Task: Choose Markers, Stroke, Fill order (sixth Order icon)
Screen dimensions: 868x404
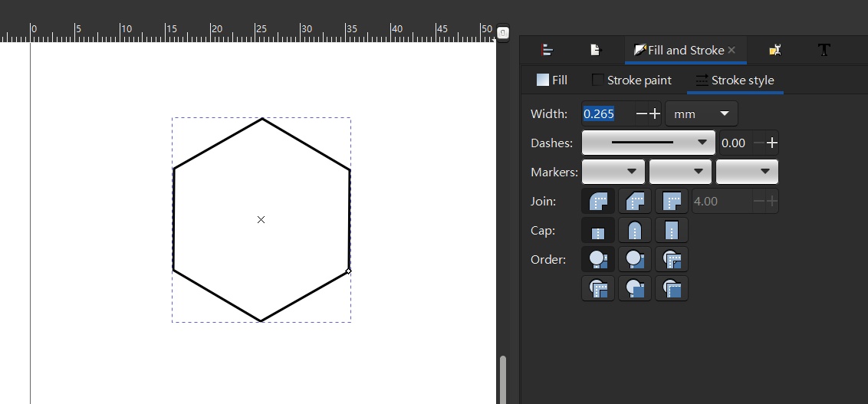Action: (672, 288)
